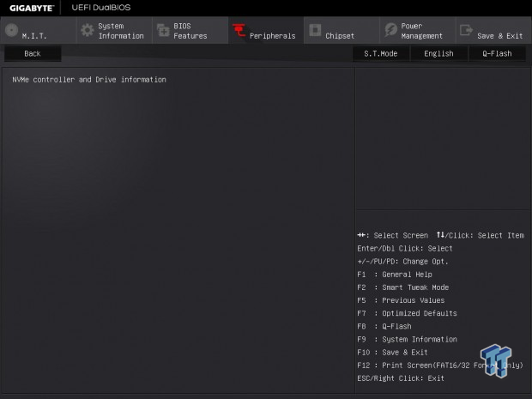
Task: Select NVMe controller and Drive information
Action: [x=89, y=80]
